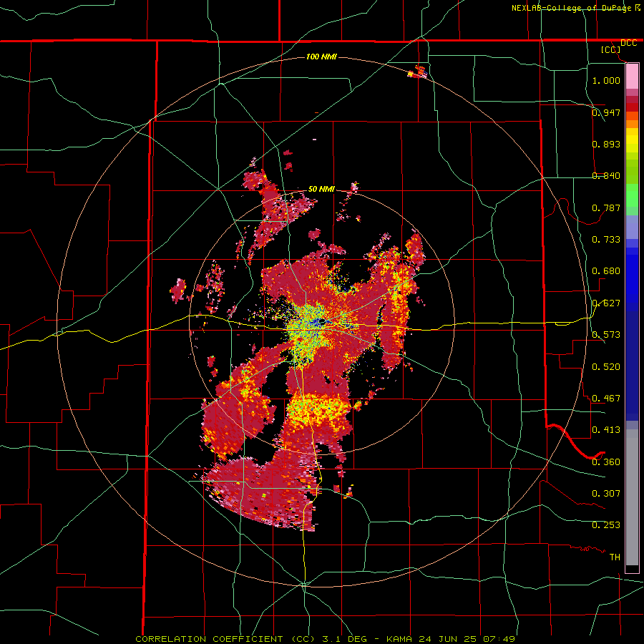Pick the light pink segment of the color scale
The image size is (644, 644).
point(632,76)
